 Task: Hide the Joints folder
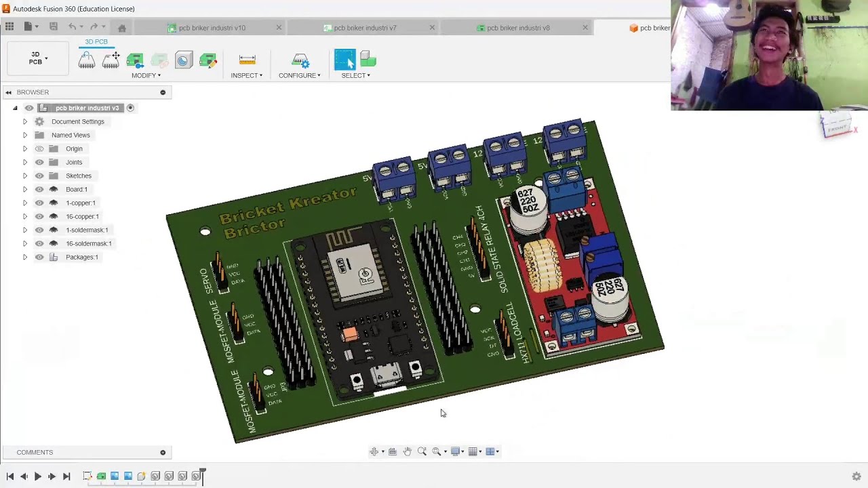click(39, 162)
